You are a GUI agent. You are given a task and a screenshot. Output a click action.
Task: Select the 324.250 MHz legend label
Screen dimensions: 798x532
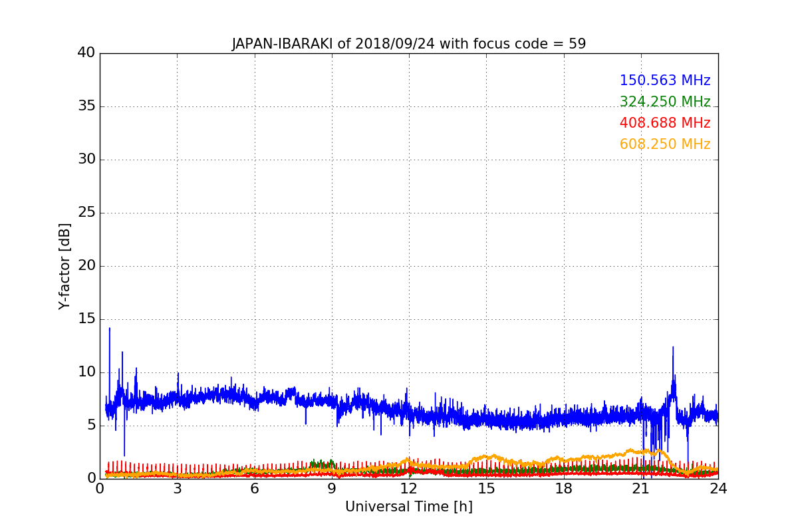[665, 102]
